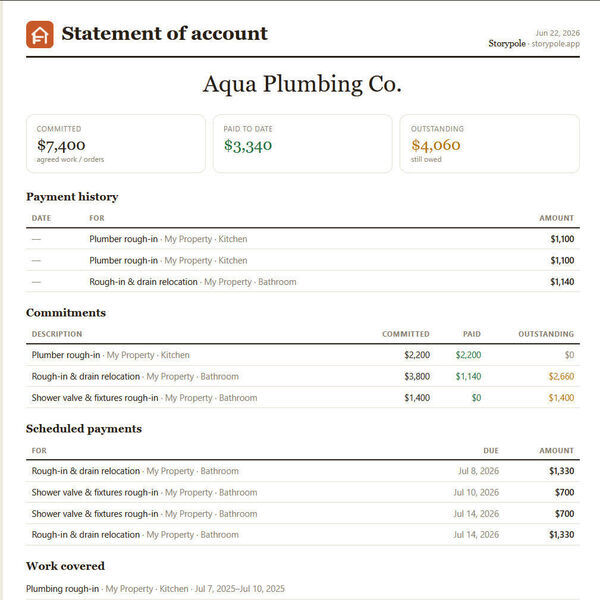The height and width of the screenshot is (600, 600).
Task: Click the Aqua Plumbing Co. vendor title
Action: coord(302,84)
